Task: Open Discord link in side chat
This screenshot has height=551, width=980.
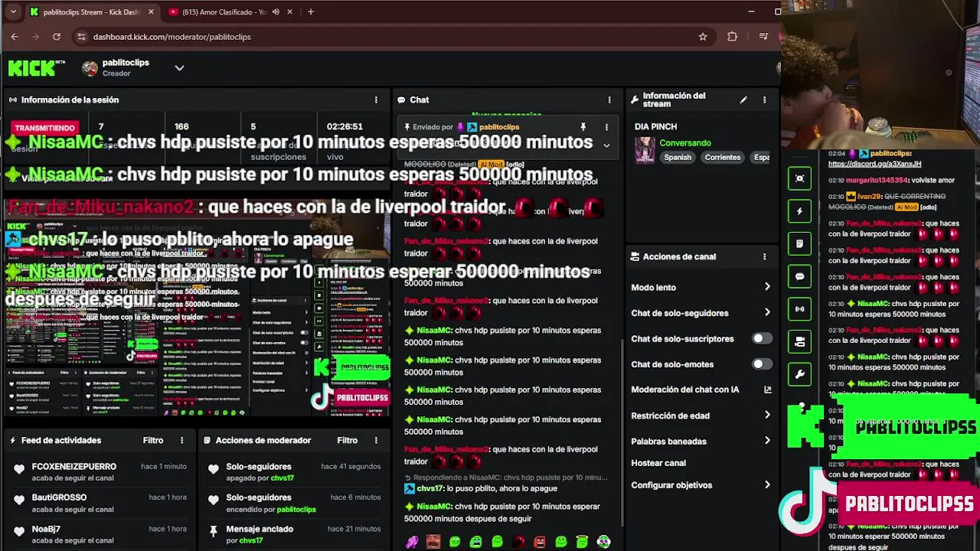Action: coord(874,164)
